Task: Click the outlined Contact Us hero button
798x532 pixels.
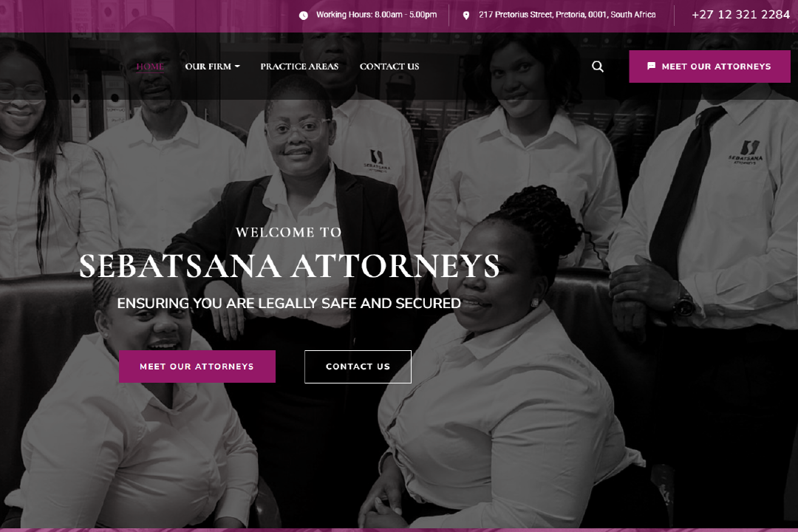Action: [358, 366]
